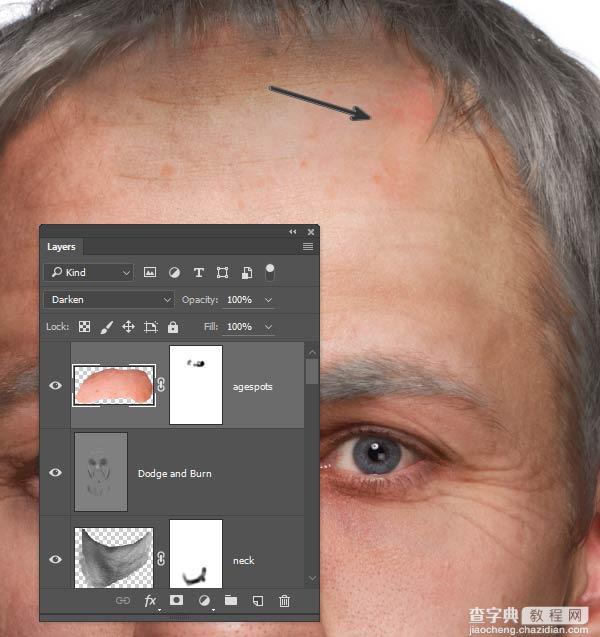
Task: Select the agespots layer mask thumbnail
Action: click(196, 385)
